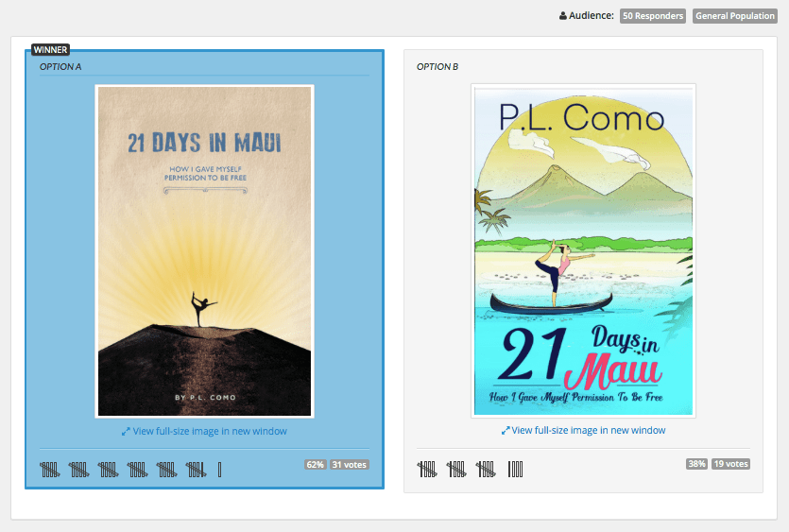The height and width of the screenshot is (532, 789).
Task: Open Option A full-size image link
Action: [x=210, y=432]
